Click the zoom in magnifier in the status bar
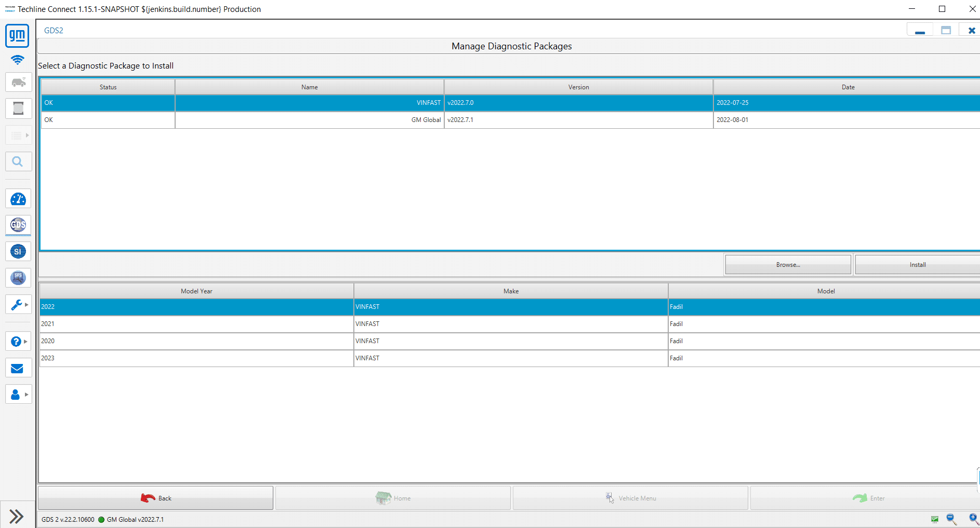 [974, 519]
